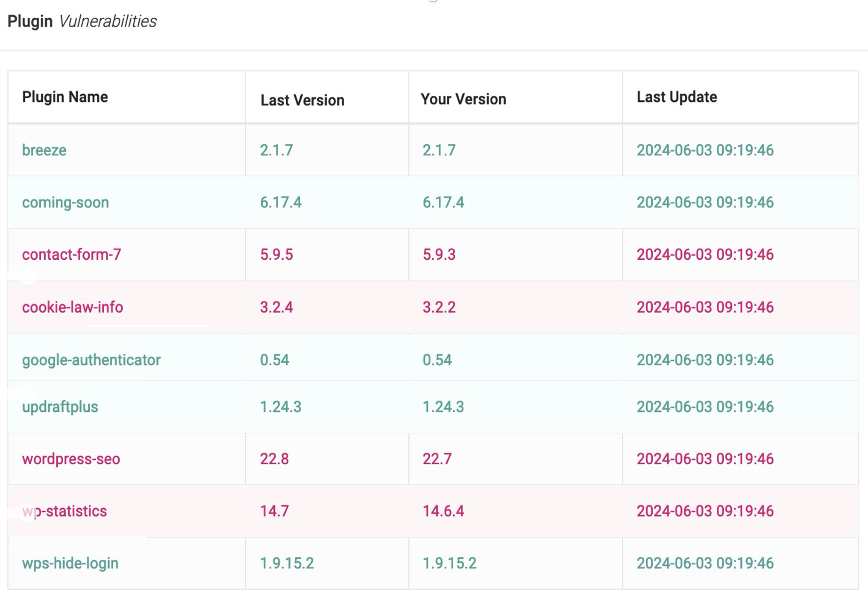
Task: Click the coming-soon row last update timestamp
Action: [705, 202]
